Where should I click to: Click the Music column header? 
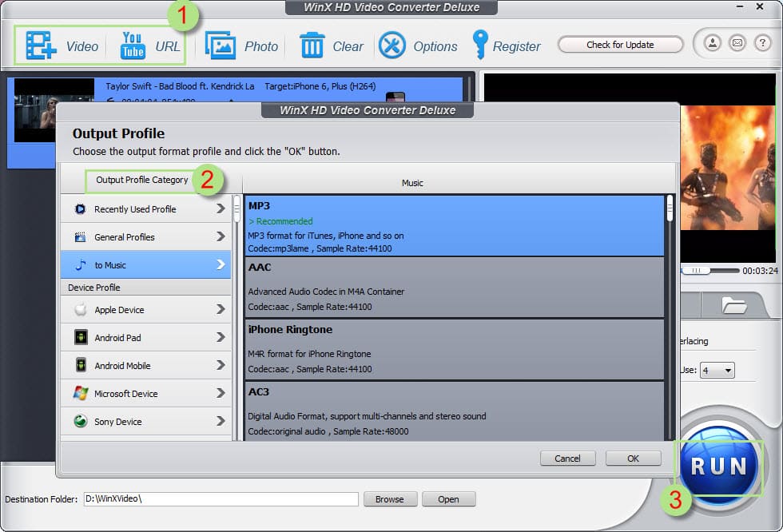(x=412, y=183)
